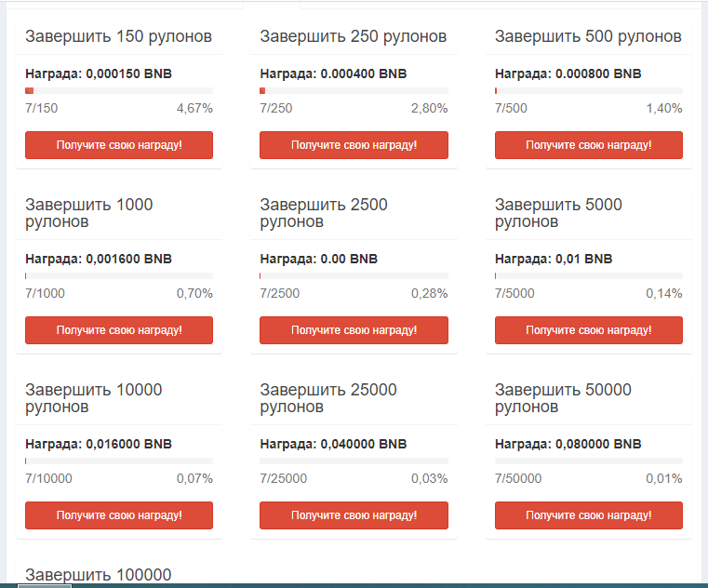Click the 7/150 progress bar
This screenshot has width=708, height=588.
pos(119,90)
